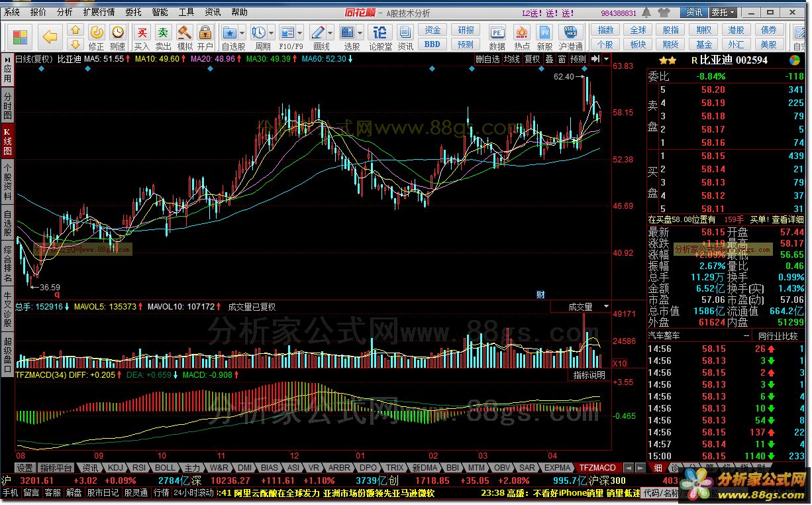
Task: Open the F10/F9 info icon
Action: [287, 32]
